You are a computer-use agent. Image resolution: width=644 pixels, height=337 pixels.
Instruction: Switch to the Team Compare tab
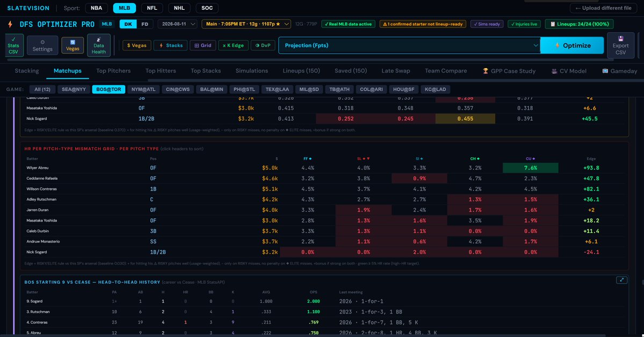pos(446,71)
